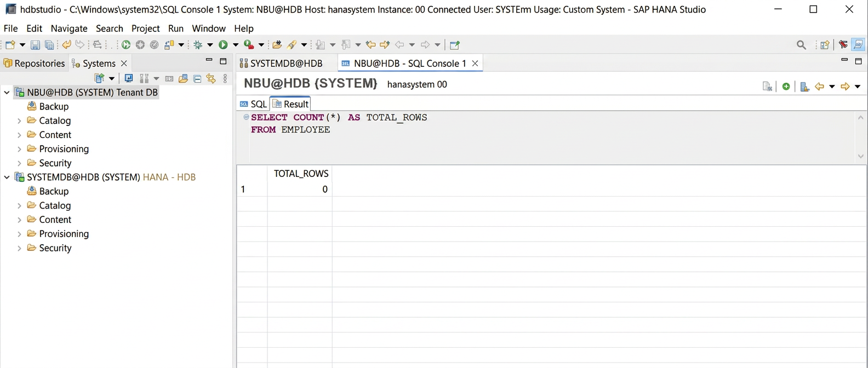Click the monitor icon in Systems panel toolbar
This screenshot has width=868, height=368.
pyautogui.click(x=129, y=78)
